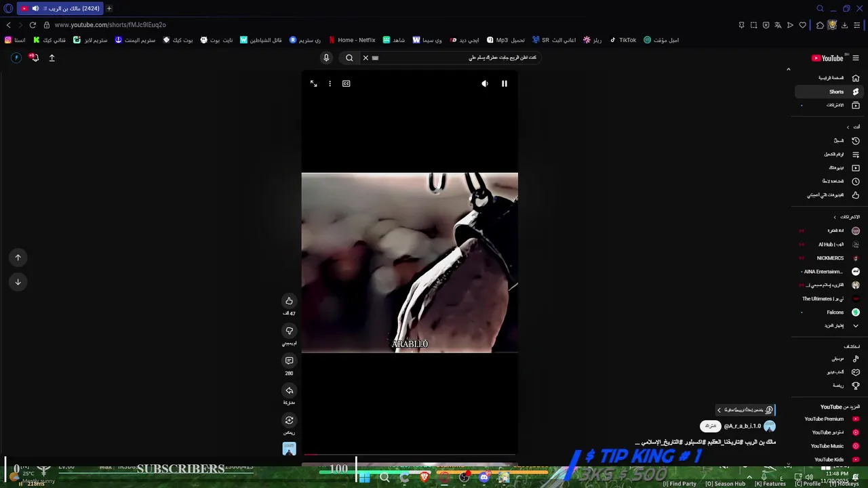Mute the tab audio speaker icon

point(35,8)
